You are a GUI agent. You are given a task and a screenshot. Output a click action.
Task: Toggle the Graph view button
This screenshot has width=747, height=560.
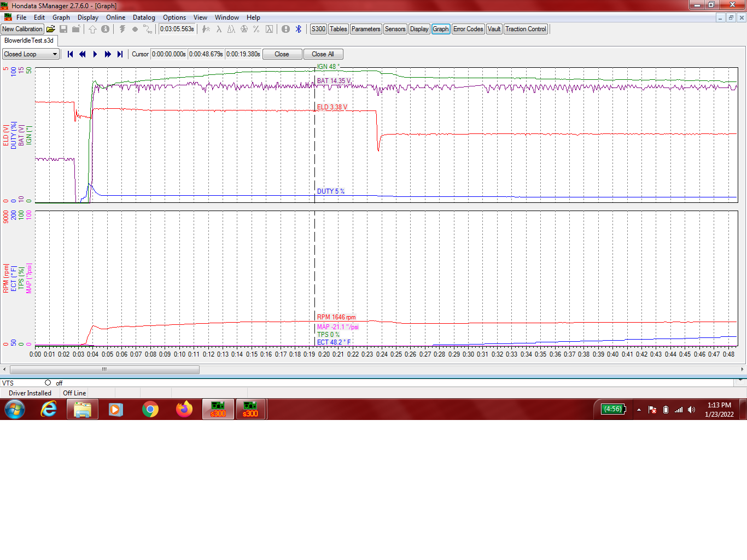(440, 29)
